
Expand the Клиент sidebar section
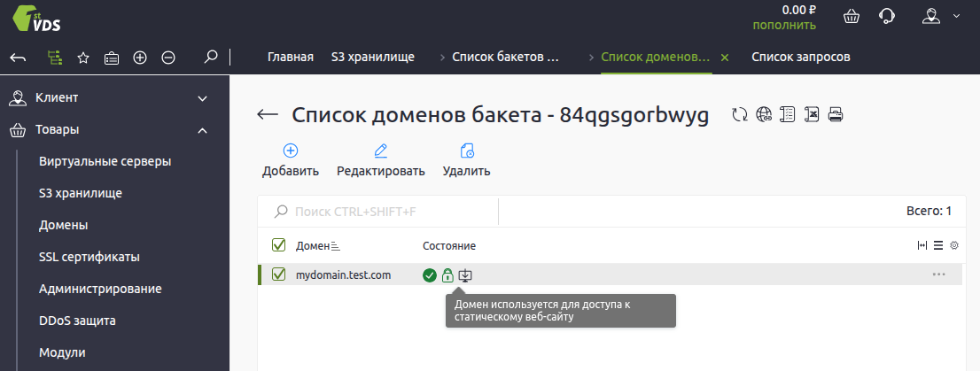pos(202,98)
